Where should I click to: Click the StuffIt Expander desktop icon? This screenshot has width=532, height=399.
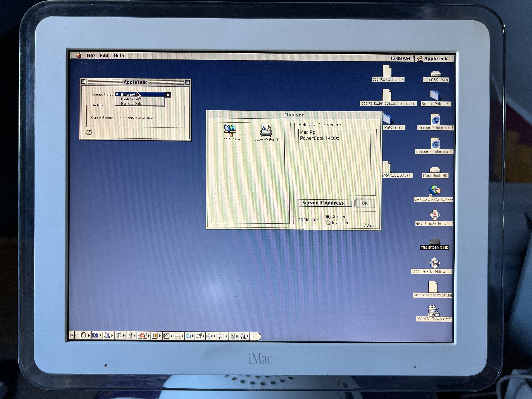point(433,311)
